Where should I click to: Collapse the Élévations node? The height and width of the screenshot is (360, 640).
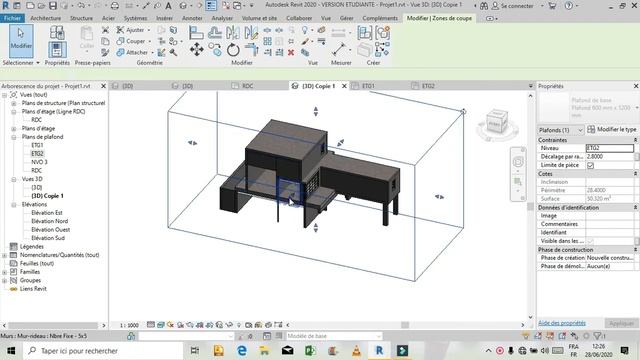[13, 204]
